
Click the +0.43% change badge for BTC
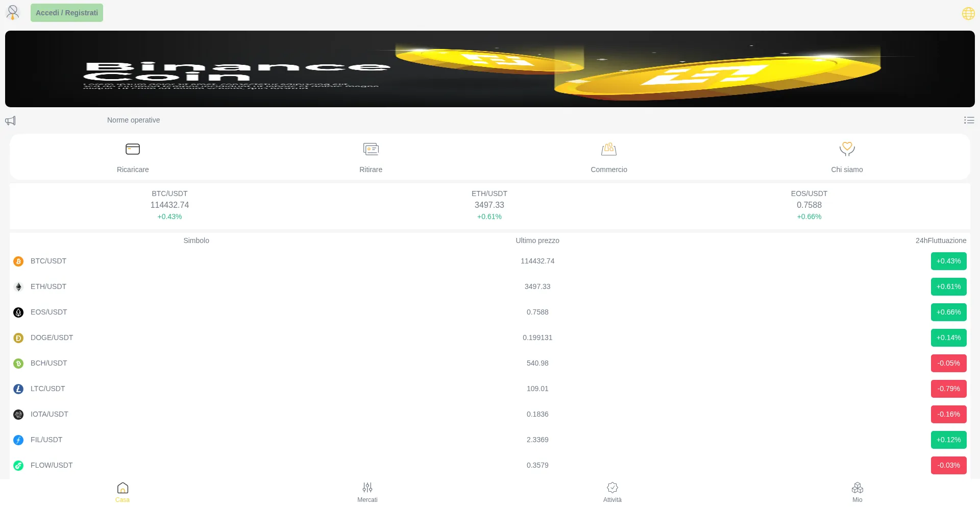pyautogui.click(x=948, y=261)
